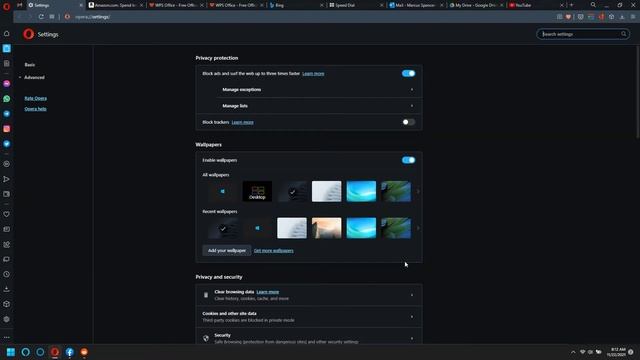The image size is (640, 360).
Task: Click the trash icon beside Clear browsing data
Action: pos(206,295)
